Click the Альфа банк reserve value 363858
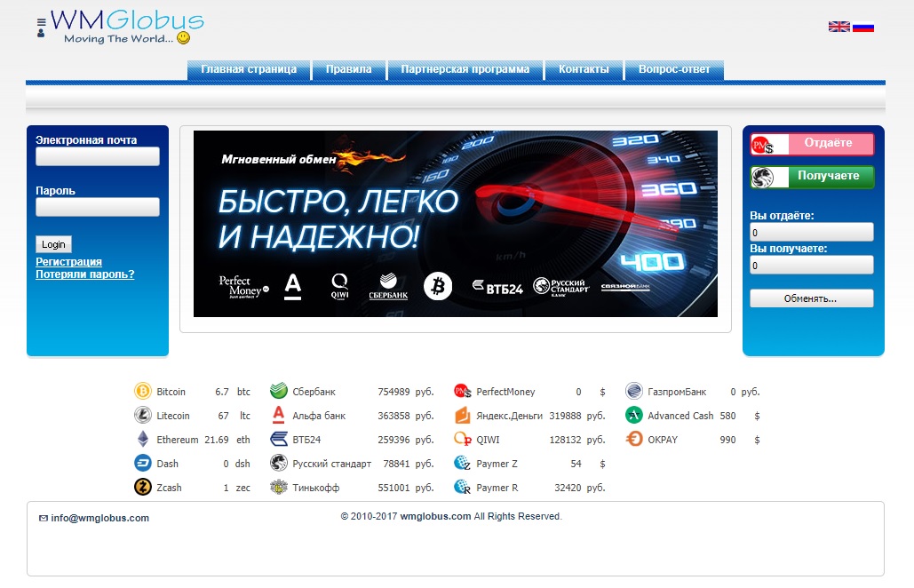Screen dimensions: 914x588 [x=393, y=416]
